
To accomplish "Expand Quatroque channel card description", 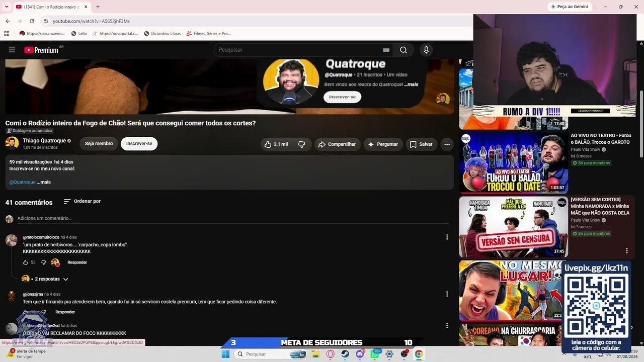I will (411, 84).
